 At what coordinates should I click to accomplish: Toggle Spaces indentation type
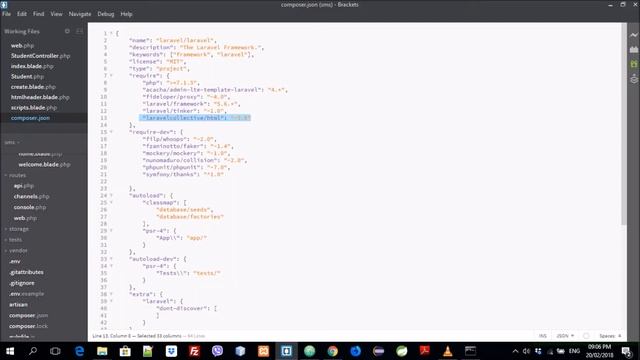tap(607, 336)
